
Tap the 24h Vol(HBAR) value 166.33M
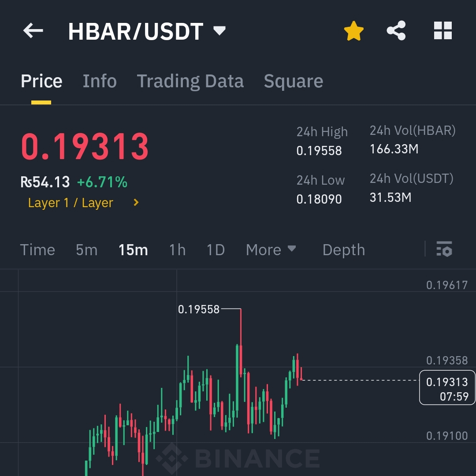pyautogui.click(x=394, y=149)
